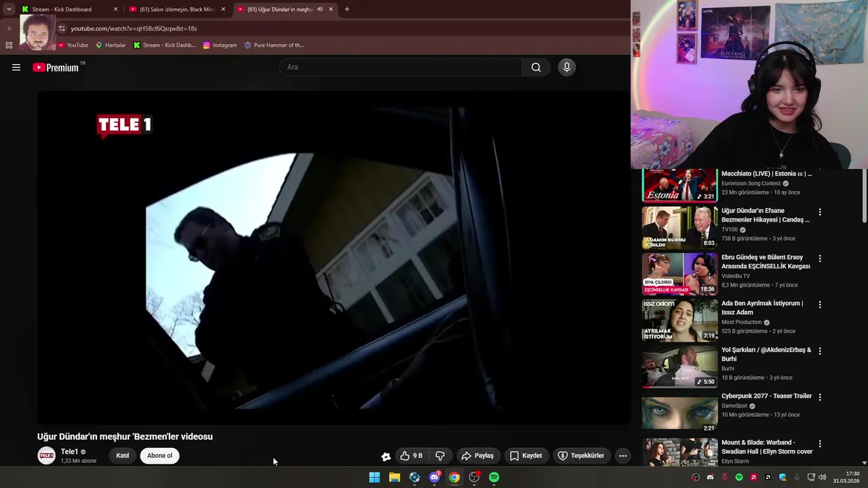
Task: Switch to Stream - Kick Dashboard tab
Action: click(68, 9)
